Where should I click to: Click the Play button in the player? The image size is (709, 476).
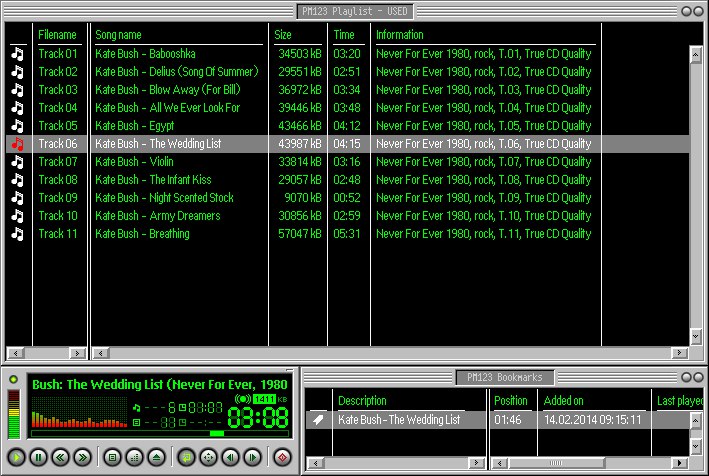[x=16, y=457]
